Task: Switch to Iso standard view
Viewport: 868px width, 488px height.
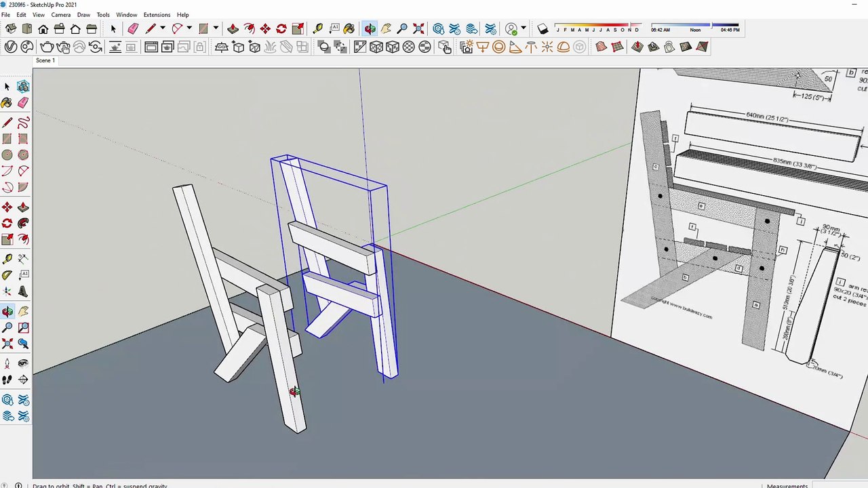Action: 11,29
